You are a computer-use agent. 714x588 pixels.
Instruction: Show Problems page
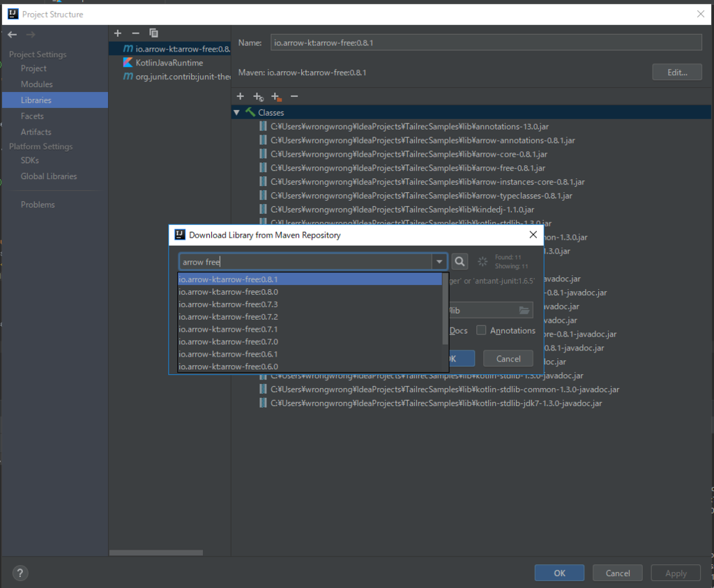(x=38, y=205)
